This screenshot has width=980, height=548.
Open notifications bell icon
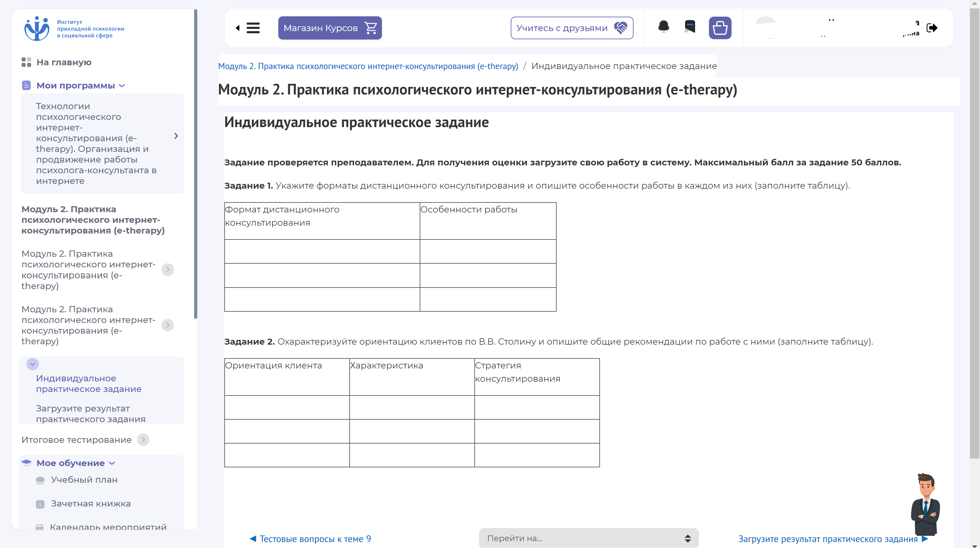(x=663, y=27)
